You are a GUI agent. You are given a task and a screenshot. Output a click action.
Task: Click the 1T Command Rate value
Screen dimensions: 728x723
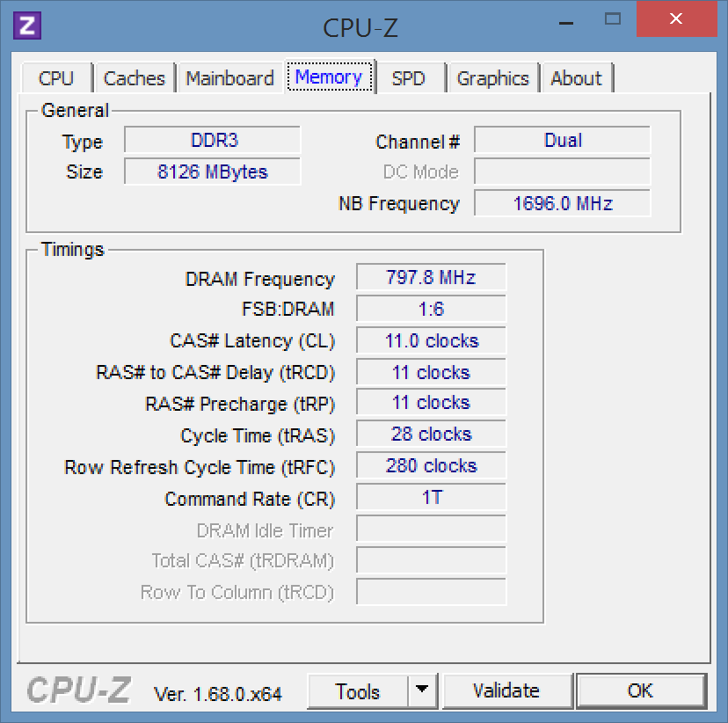(x=432, y=497)
